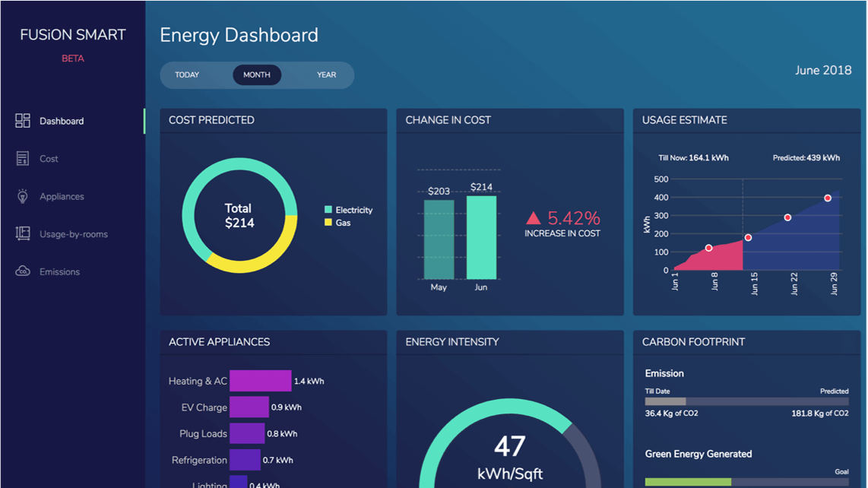This screenshot has width=868, height=488.
Task: Open Cost using the invoice icon
Action: [21, 158]
